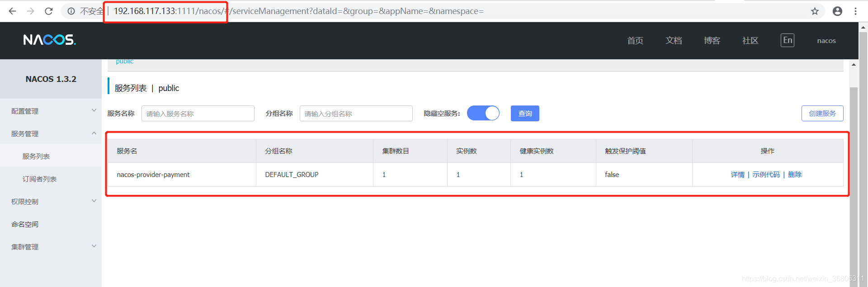868x287 pixels.
Task: Open 命名空间 in the sidebar
Action: [x=25, y=224]
